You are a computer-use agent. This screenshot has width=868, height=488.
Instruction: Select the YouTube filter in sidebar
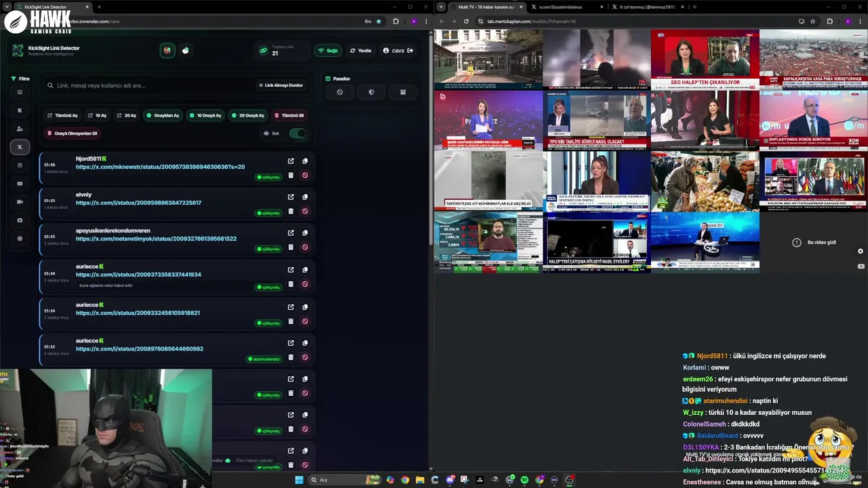20,184
